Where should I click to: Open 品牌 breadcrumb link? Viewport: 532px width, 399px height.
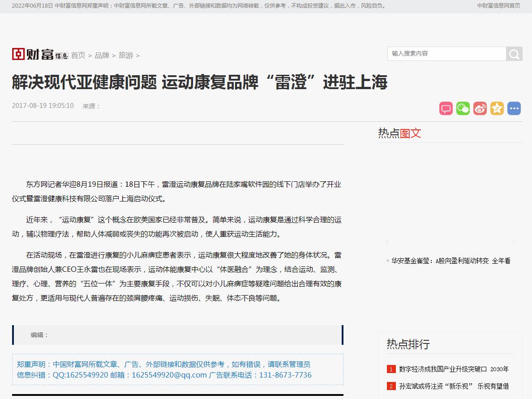coord(102,55)
